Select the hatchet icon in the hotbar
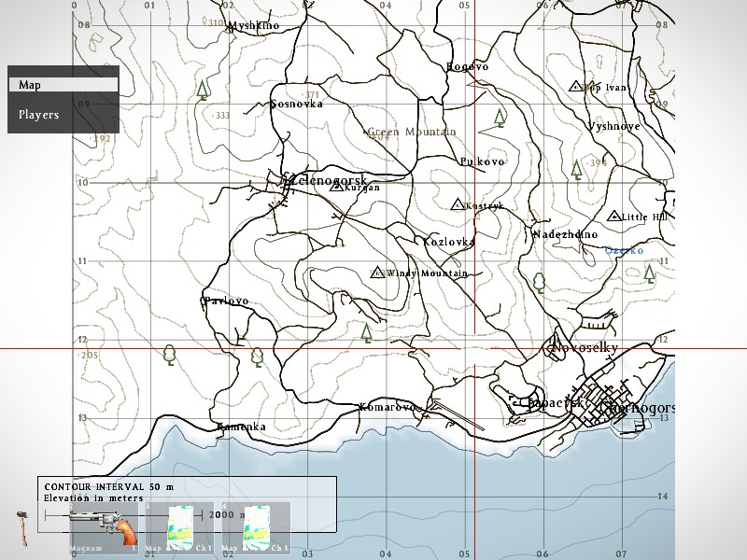The image size is (747, 560). click(22, 528)
